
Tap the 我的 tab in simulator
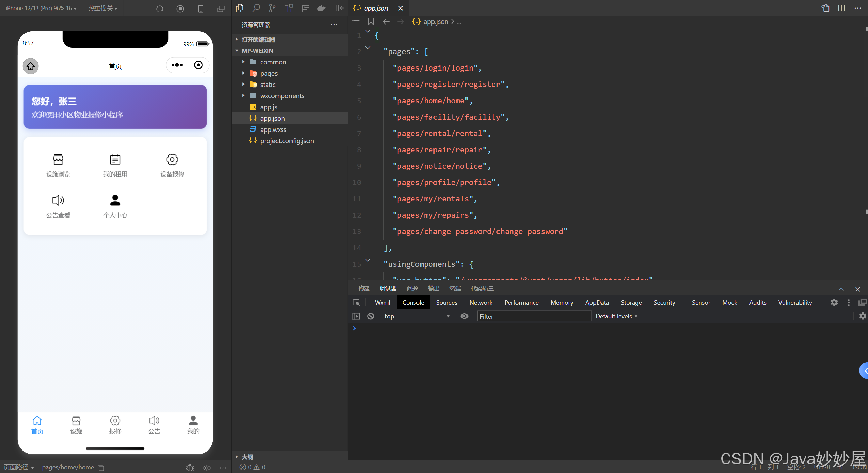193,425
